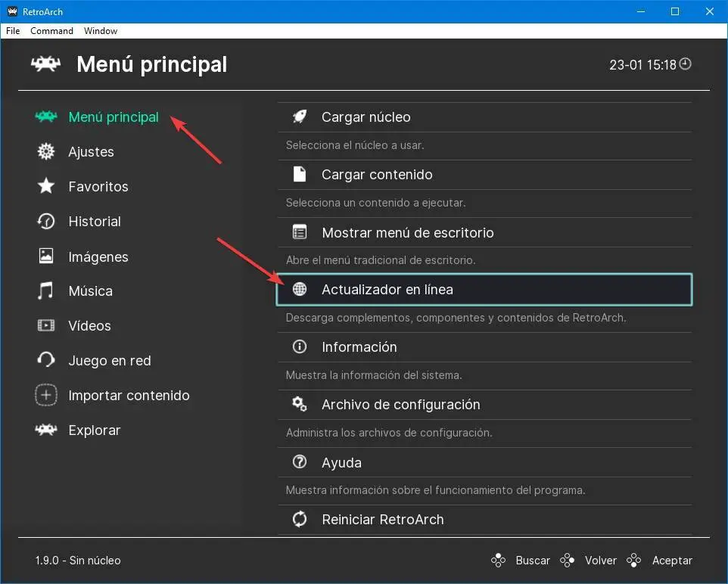This screenshot has width=728, height=584.
Task: Click the clock icon beside the time
Action: pyautogui.click(x=686, y=64)
